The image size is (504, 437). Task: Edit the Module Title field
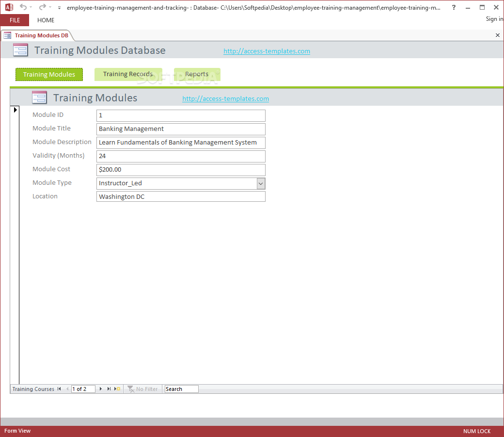pos(181,129)
